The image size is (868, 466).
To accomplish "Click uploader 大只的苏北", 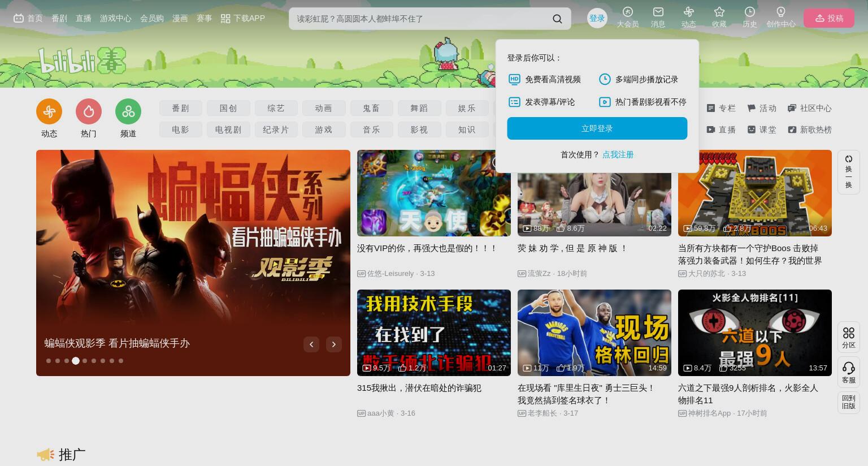I will tap(706, 273).
